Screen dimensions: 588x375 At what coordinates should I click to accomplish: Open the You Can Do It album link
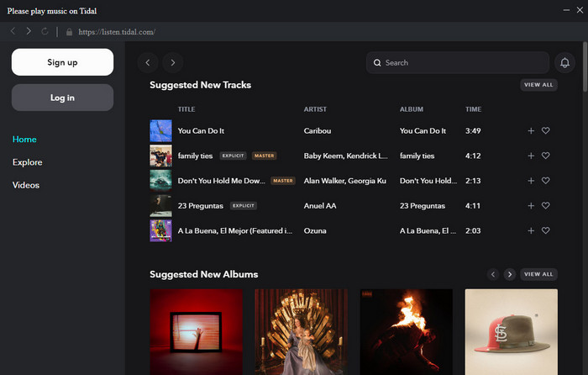click(x=423, y=130)
